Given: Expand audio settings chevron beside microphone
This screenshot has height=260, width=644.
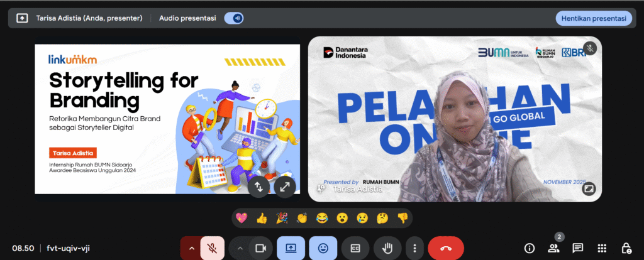Looking at the screenshot, I should tap(191, 248).
